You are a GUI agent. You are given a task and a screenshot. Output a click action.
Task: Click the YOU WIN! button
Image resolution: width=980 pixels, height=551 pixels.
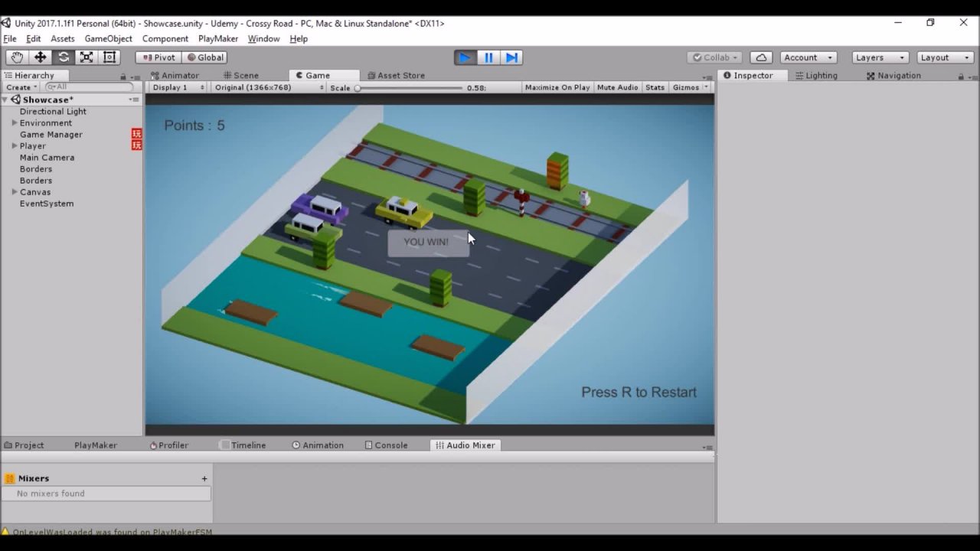(427, 243)
